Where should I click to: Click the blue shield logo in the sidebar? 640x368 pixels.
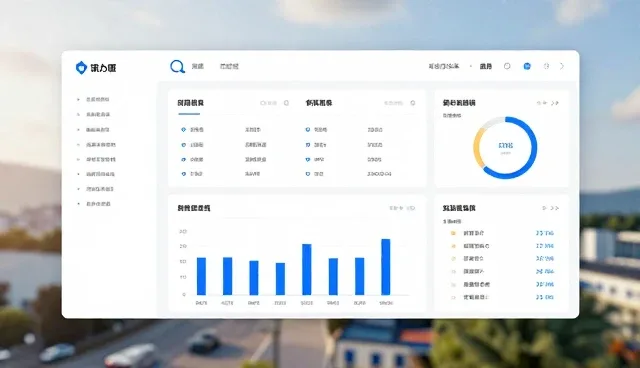(x=81, y=67)
